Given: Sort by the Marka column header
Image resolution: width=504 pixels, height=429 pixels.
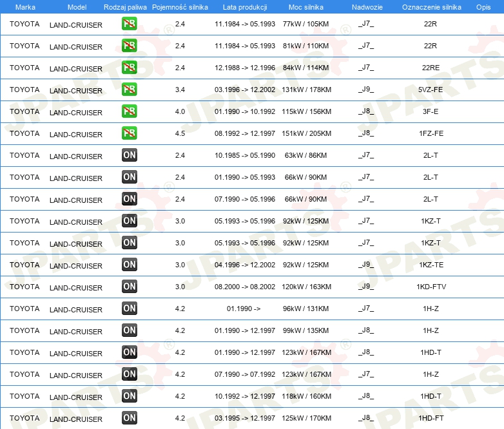Looking at the screenshot, I should 25,7.
